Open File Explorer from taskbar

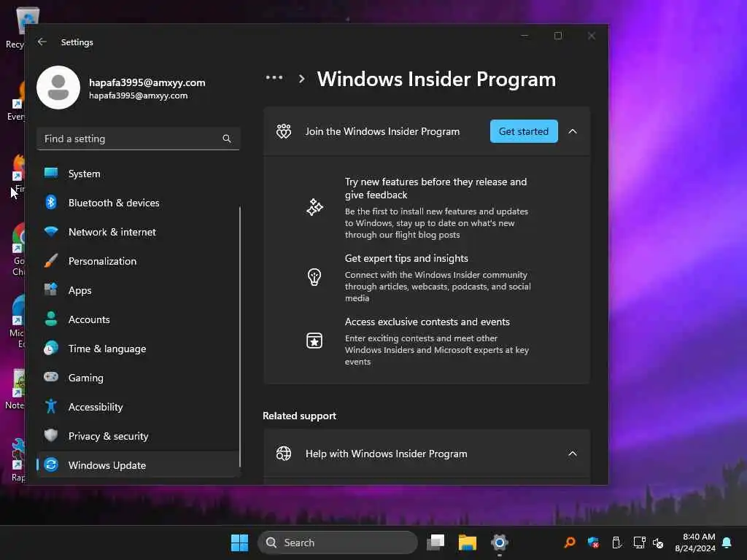click(468, 542)
